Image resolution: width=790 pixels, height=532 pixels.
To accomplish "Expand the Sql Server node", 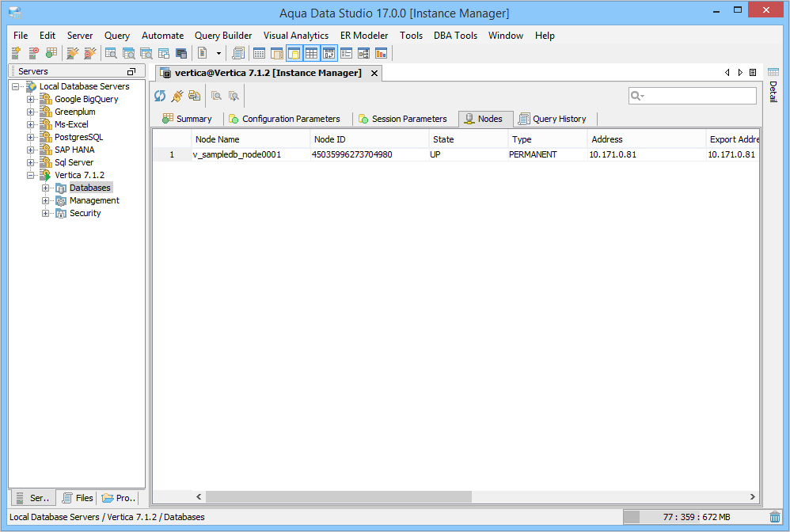I will [30, 162].
